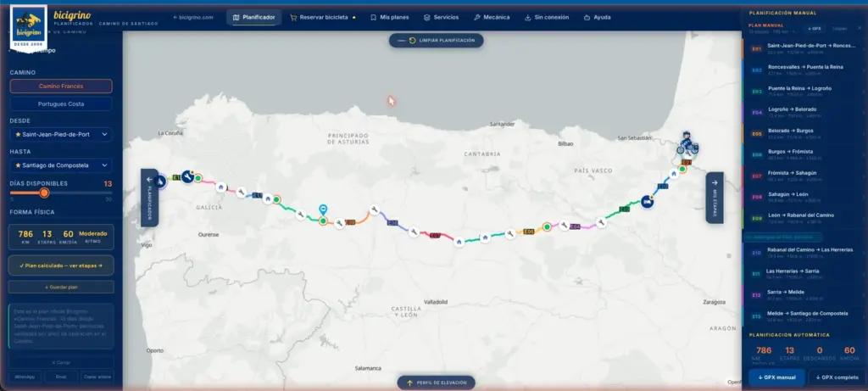The image size is (868, 391).
Task: Expand the Roncesvalles to Puente la Reina stage
Action: click(x=805, y=70)
